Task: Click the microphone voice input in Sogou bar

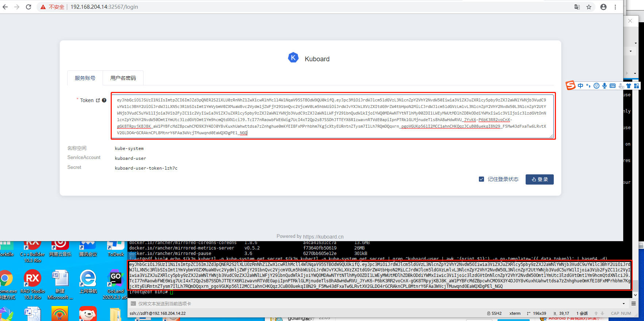Action: 605,86
